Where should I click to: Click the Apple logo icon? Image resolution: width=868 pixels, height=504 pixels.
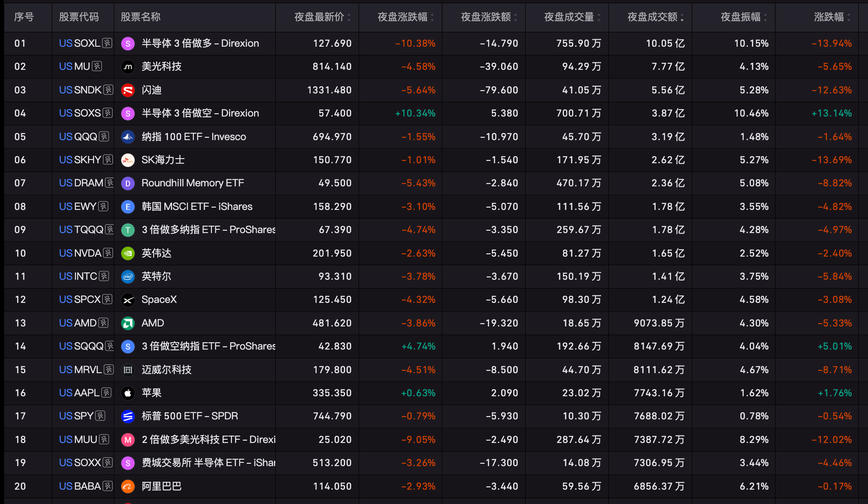128,393
